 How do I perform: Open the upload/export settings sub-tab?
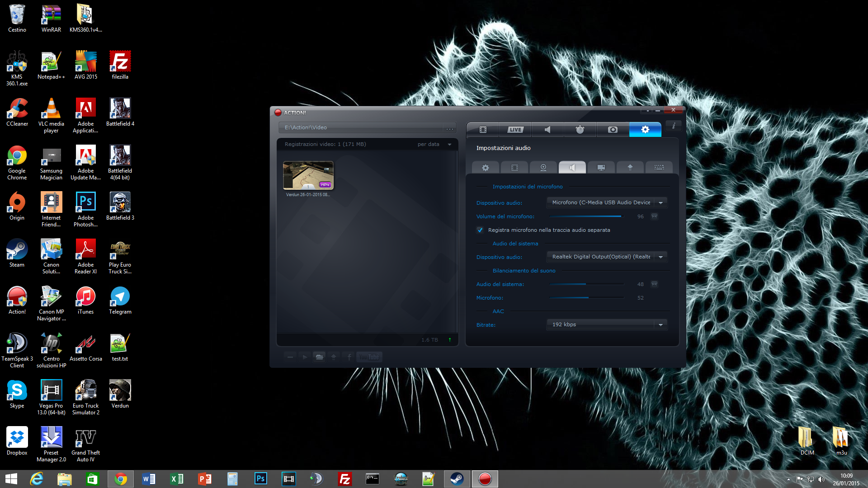pyautogui.click(x=630, y=168)
